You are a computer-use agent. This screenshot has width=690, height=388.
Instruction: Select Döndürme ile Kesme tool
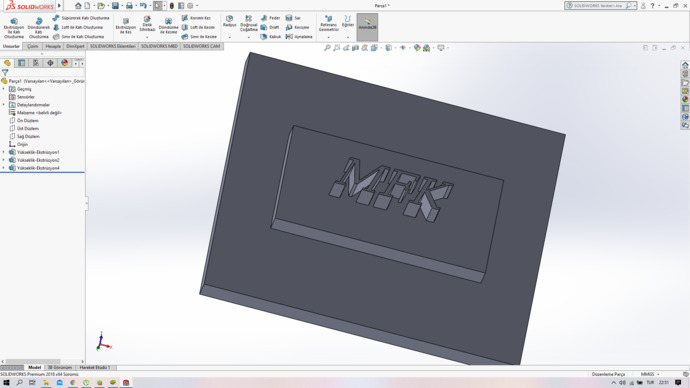[169, 26]
